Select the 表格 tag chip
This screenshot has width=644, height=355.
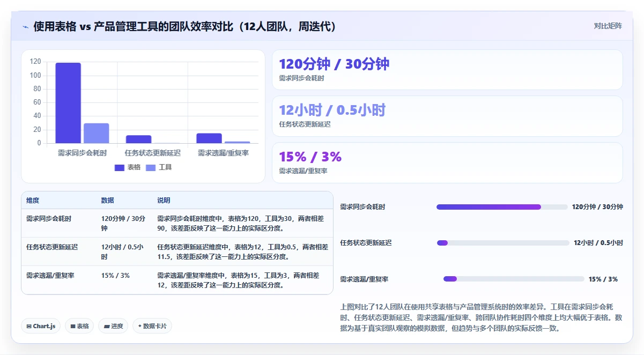coord(79,326)
